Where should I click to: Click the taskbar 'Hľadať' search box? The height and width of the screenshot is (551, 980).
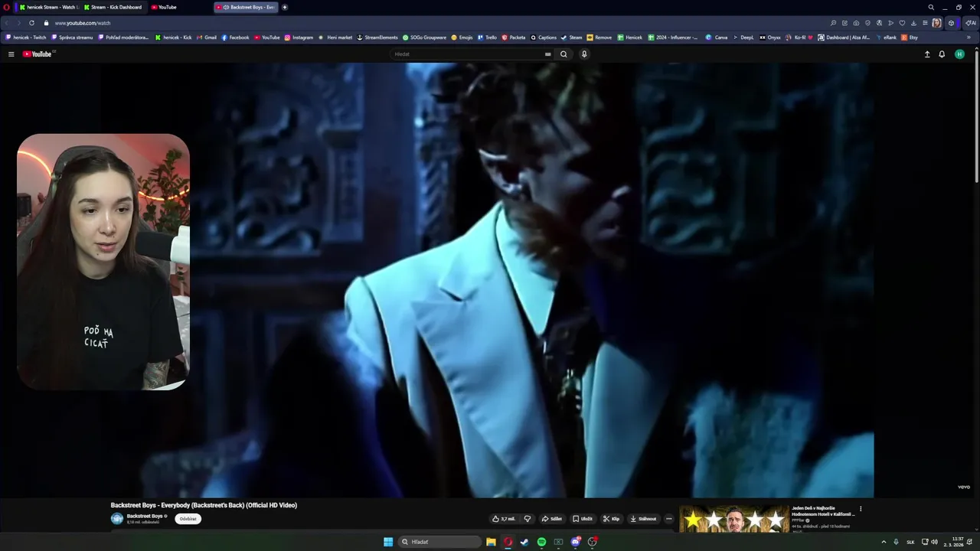pyautogui.click(x=440, y=542)
